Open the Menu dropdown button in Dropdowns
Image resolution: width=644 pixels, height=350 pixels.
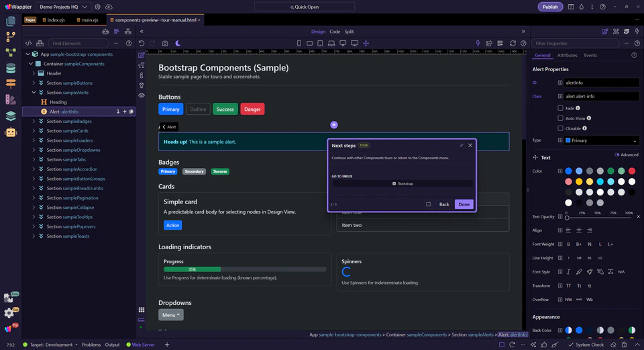pyautogui.click(x=171, y=314)
